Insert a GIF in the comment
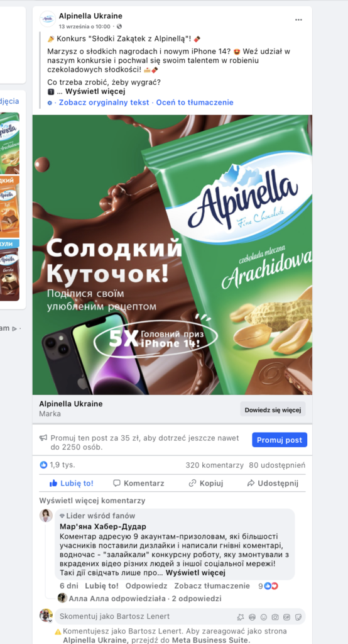This screenshot has width=348, height=644. point(287,616)
